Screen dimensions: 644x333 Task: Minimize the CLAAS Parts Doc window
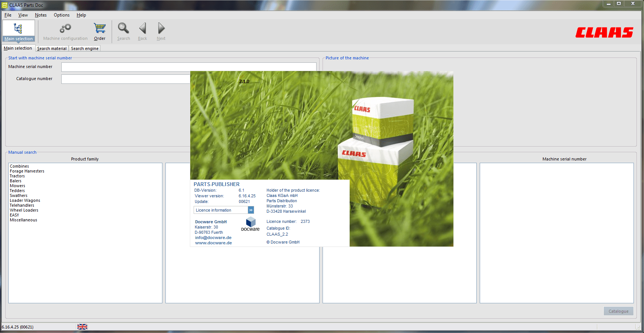point(608,4)
